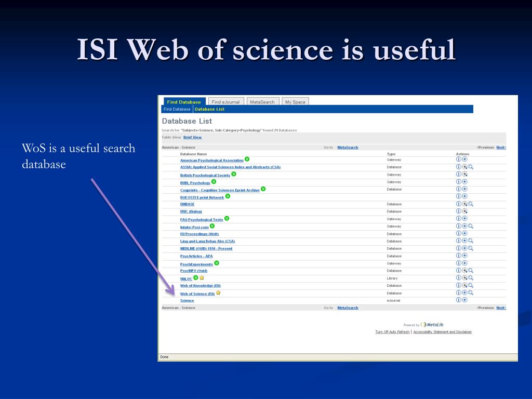This screenshot has height=399, width=532.
Task: Select the Find Database main tab
Action: click(x=184, y=102)
